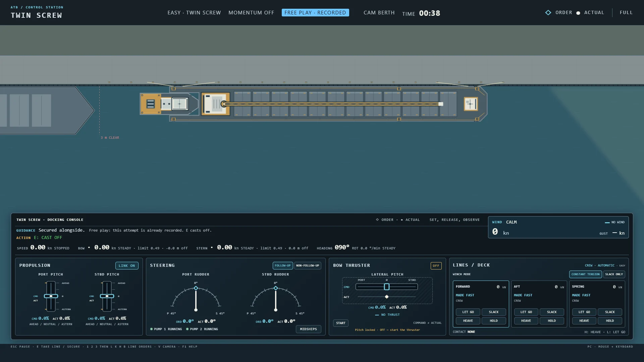644x362 pixels.
Task: Click the tug pusher vessel at stern
Action: point(169,104)
